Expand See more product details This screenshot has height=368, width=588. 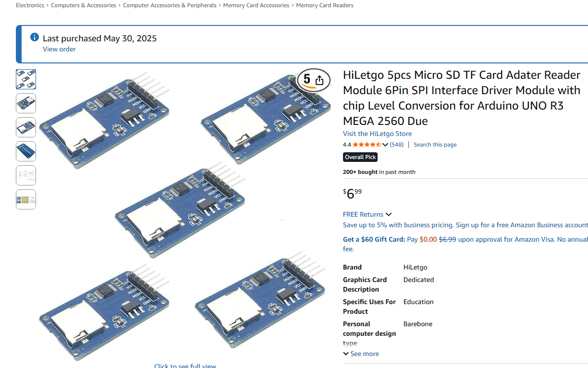pyautogui.click(x=361, y=354)
